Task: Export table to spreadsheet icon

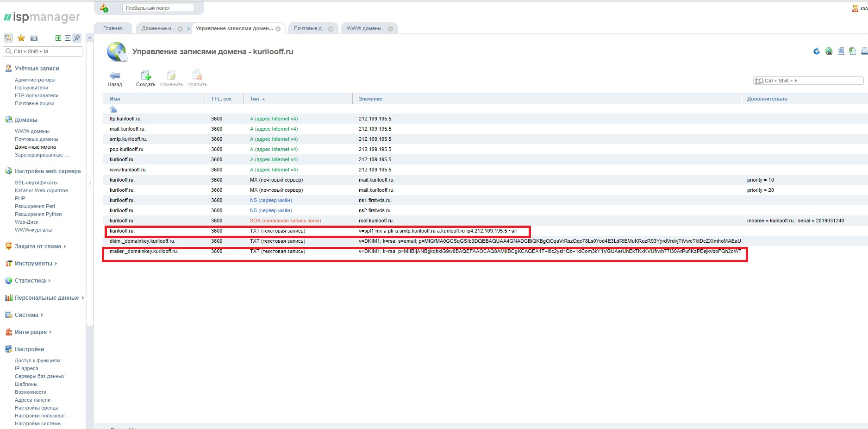Action: click(x=852, y=51)
